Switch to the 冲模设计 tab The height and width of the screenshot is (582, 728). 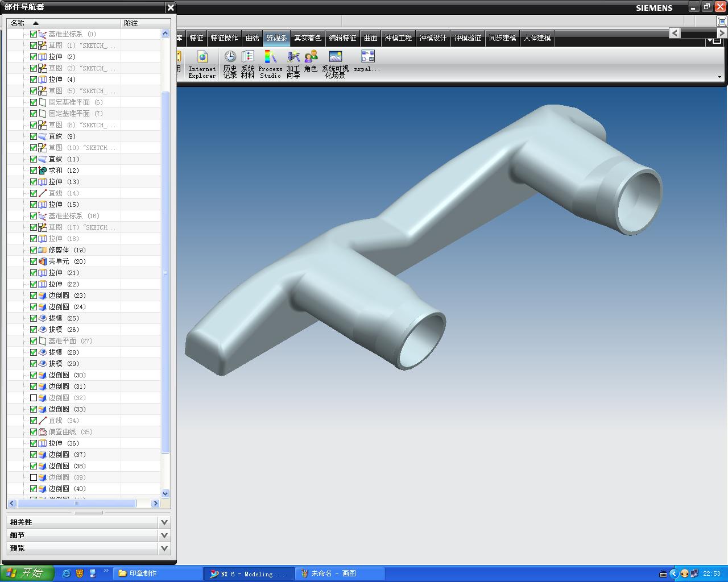[x=433, y=38]
